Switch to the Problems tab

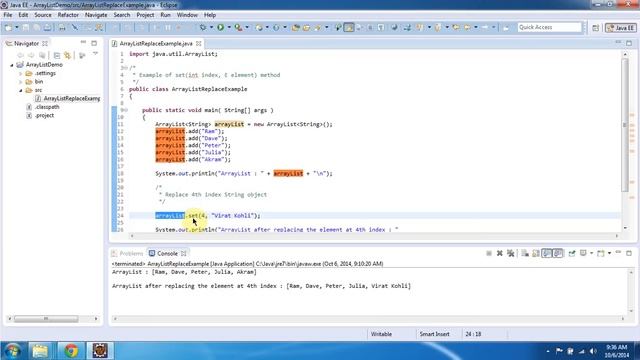tap(127, 253)
